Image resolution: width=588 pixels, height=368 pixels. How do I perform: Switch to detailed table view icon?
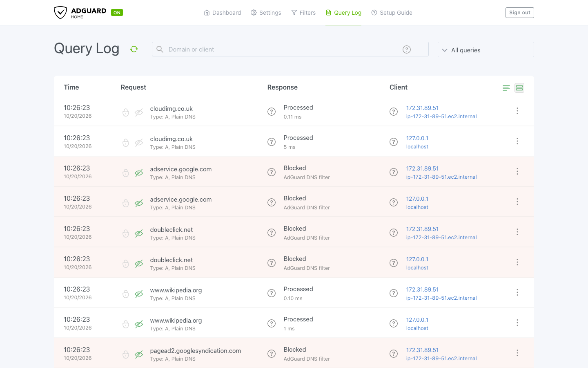click(519, 88)
